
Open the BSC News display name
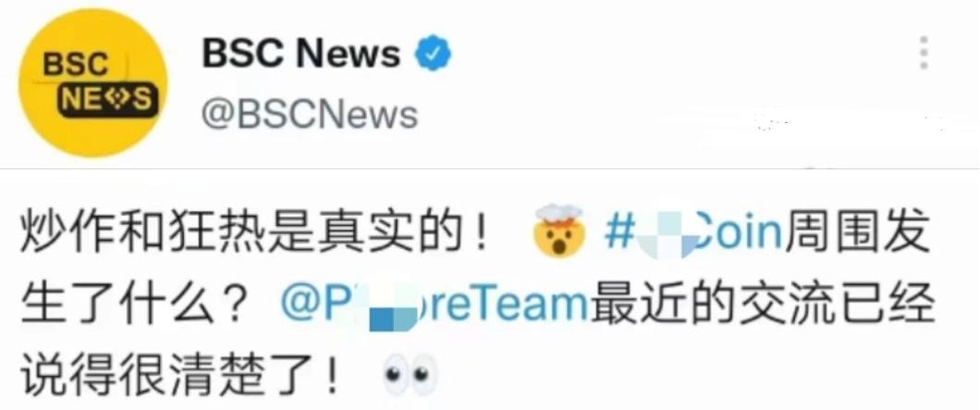tap(301, 53)
